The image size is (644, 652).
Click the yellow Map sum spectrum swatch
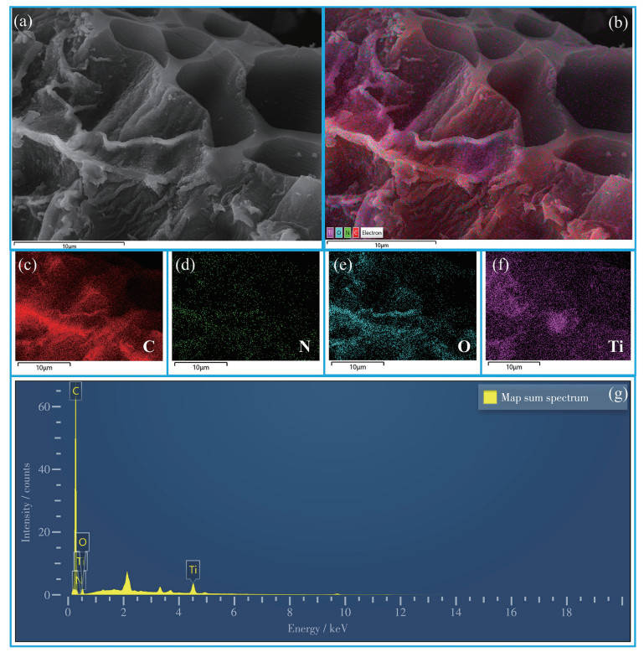(490, 397)
